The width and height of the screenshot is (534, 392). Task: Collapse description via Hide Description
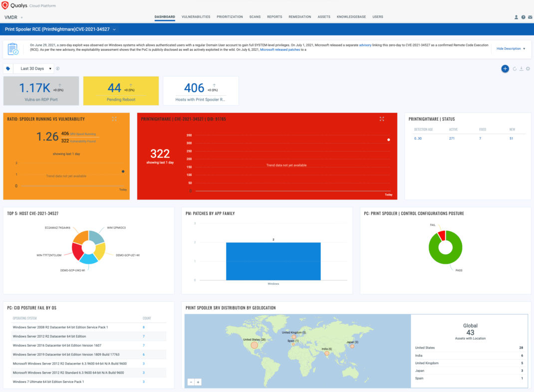511,49
